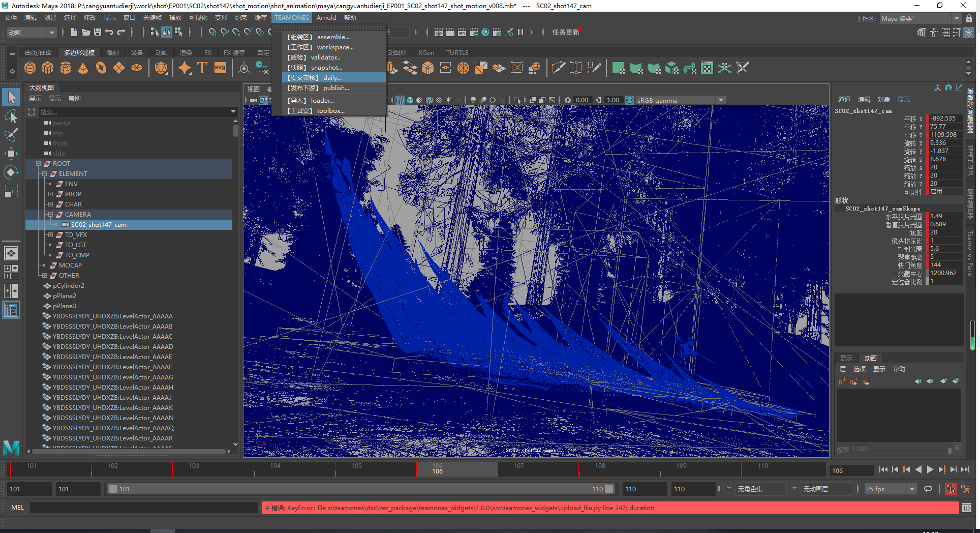980x533 pixels.
Task: Click the 任务更新 button
Action: tap(565, 32)
